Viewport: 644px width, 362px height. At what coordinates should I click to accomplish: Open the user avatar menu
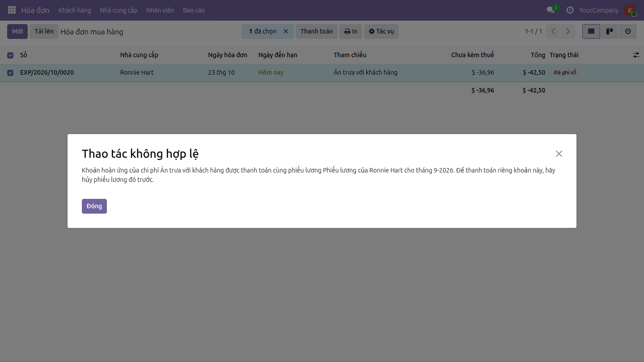pyautogui.click(x=630, y=10)
